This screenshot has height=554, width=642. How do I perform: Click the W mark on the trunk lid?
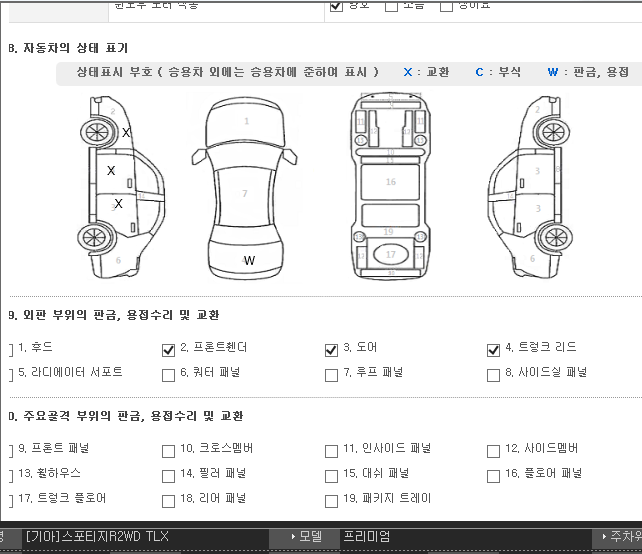(249, 261)
